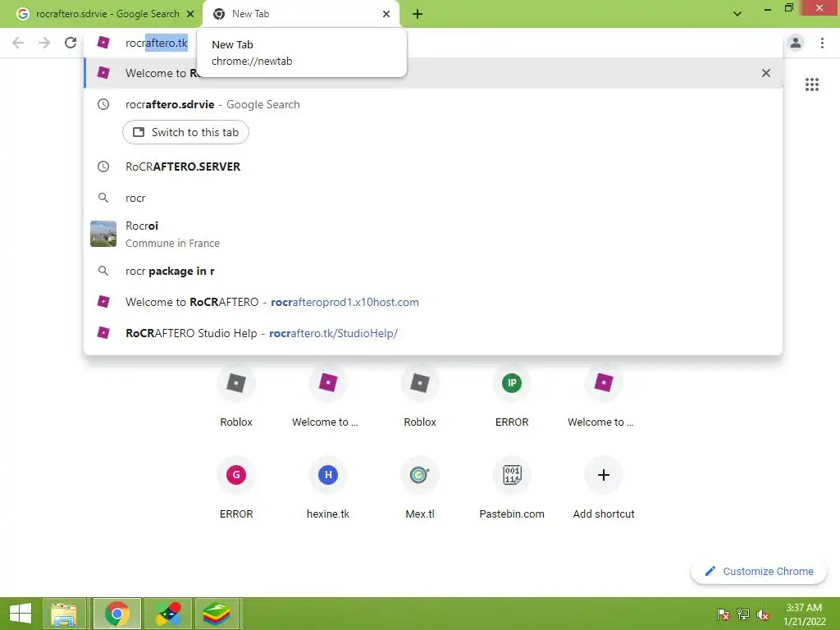Viewport: 840px width, 630px height.
Task: Open the Roblox shortcut beside the IP ERROR tile
Action: click(x=420, y=396)
